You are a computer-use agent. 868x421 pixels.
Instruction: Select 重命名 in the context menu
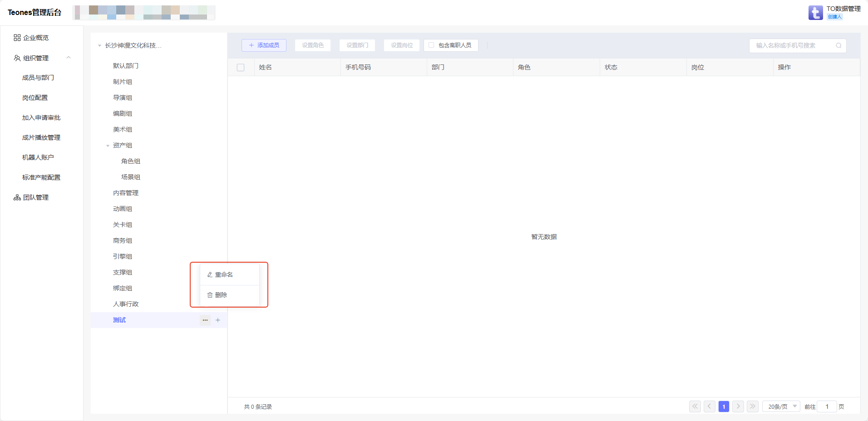pyautogui.click(x=224, y=275)
